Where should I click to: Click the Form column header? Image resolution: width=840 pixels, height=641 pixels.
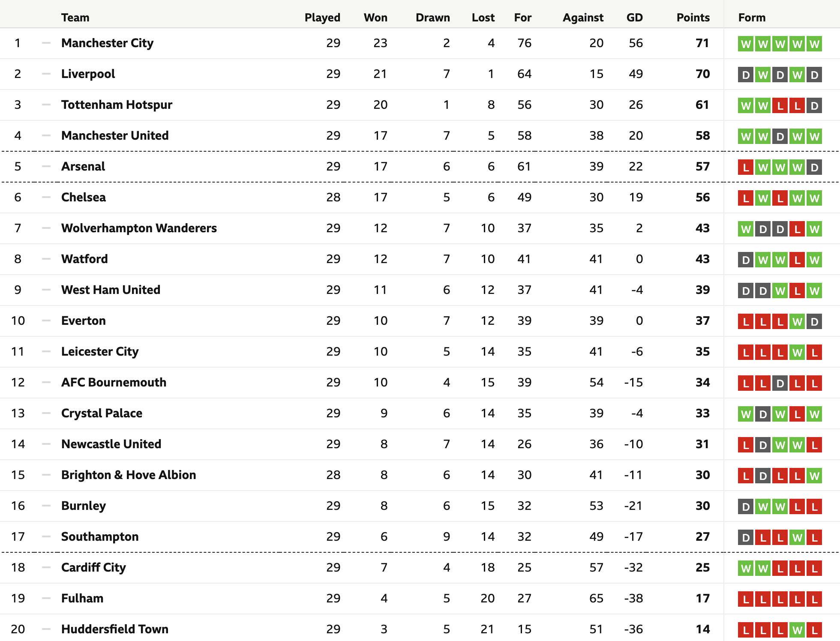(752, 18)
